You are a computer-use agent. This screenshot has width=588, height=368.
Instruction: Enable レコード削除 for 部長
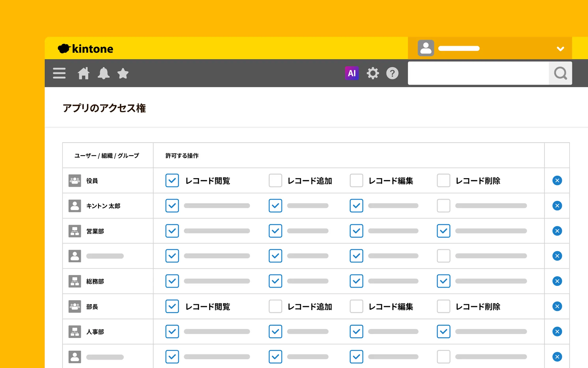coord(443,306)
